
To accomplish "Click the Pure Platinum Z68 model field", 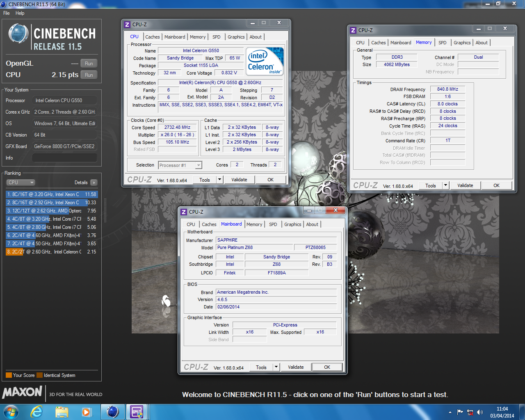I will 254,248.
